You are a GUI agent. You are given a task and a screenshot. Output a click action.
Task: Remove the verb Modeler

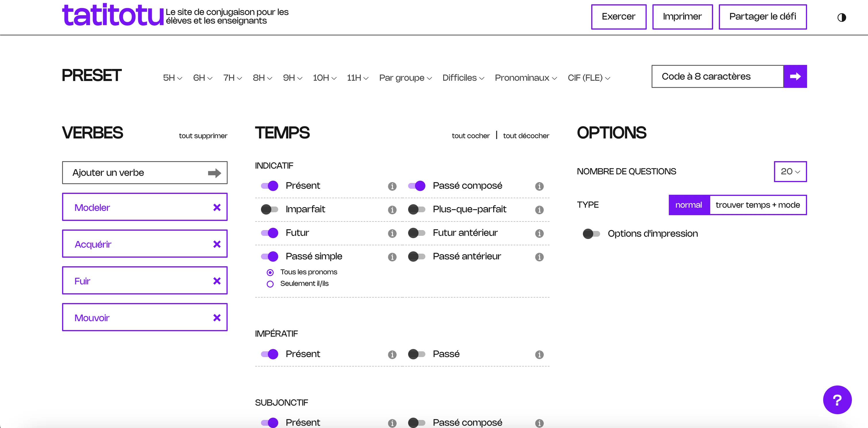coord(217,207)
